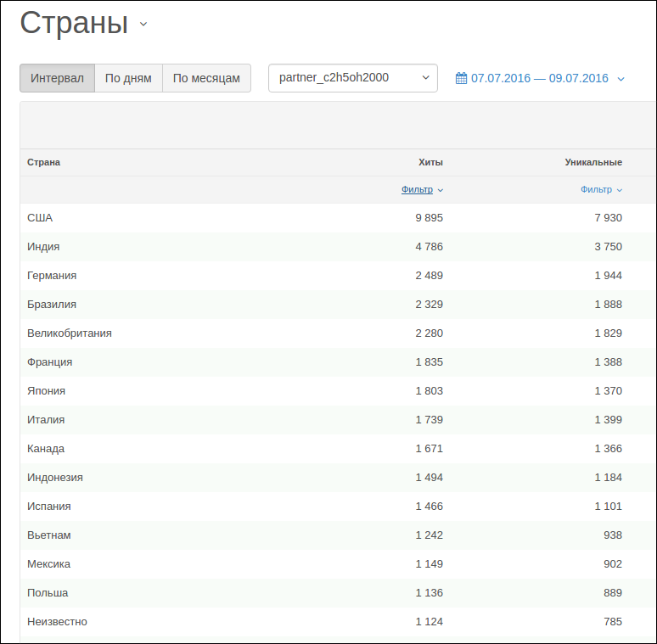
Task: Click the unique value 1 829
Action: click(x=608, y=333)
